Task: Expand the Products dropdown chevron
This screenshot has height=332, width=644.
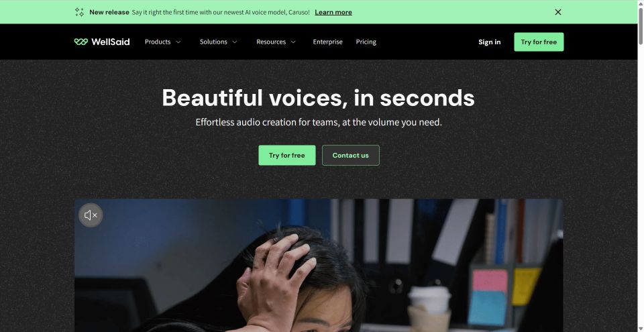Action: 178,42
